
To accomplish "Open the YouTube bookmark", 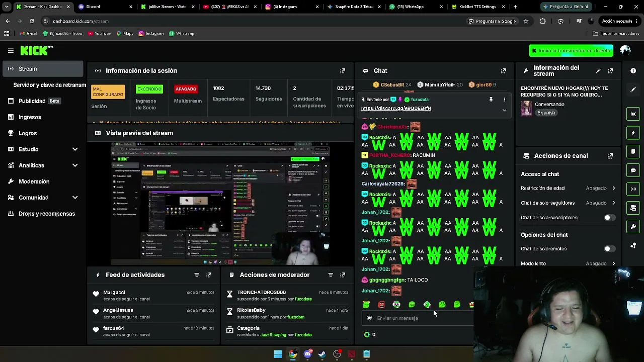I will pos(99,34).
